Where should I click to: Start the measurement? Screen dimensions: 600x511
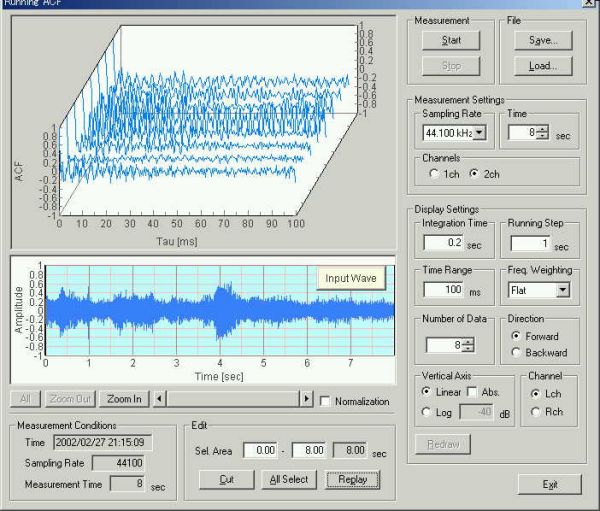pyautogui.click(x=451, y=41)
